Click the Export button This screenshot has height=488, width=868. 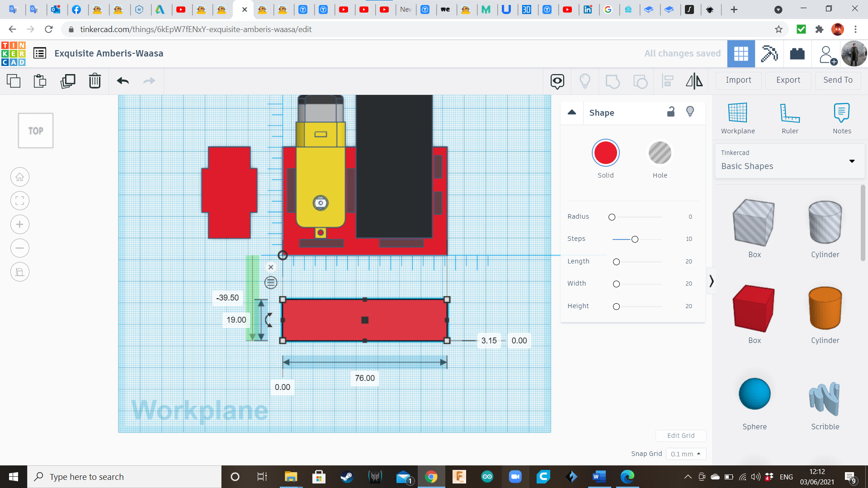tap(788, 80)
